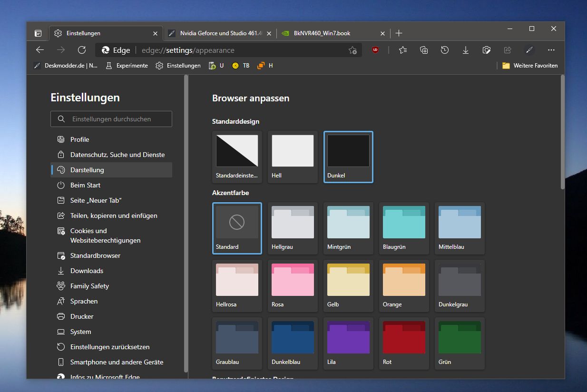
Task: Open Seite „Neuer Tab“ settings
Action: click(111, 200)
